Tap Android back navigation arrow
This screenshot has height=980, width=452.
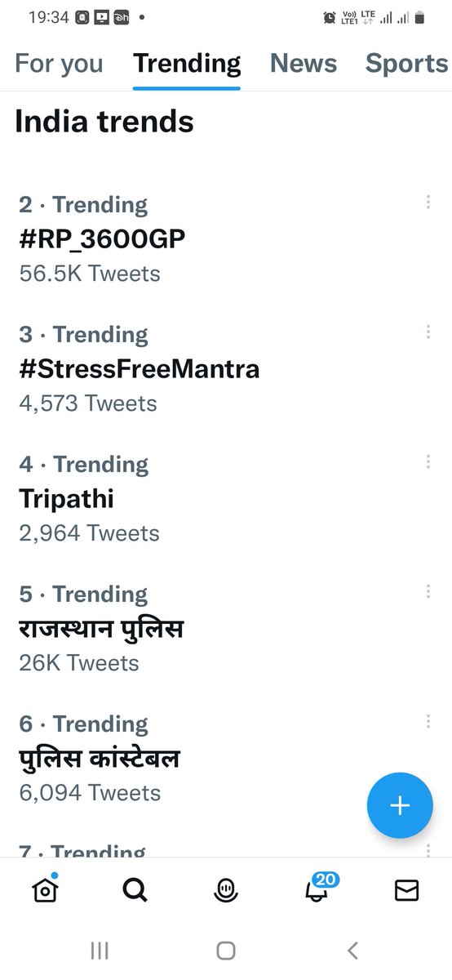click(x=352, y=950)
